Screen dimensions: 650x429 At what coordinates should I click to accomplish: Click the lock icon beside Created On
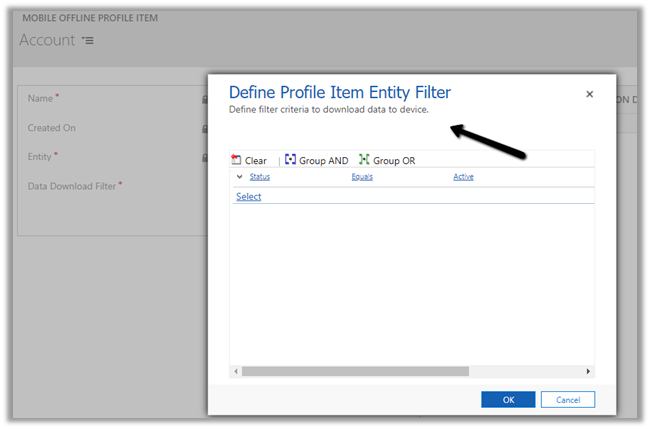[204, 128]
